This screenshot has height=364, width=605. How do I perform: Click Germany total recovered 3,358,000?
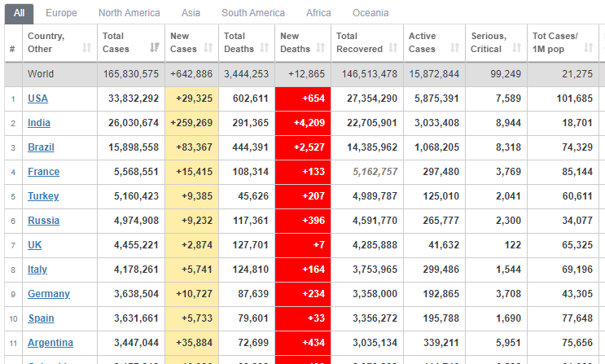tap(375, 294)
